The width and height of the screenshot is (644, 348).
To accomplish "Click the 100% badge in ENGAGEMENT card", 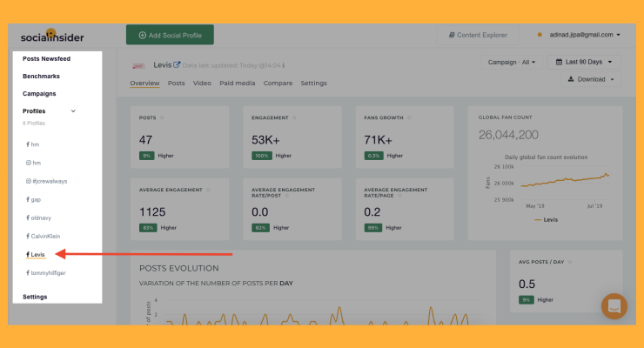I will (262, 156).
